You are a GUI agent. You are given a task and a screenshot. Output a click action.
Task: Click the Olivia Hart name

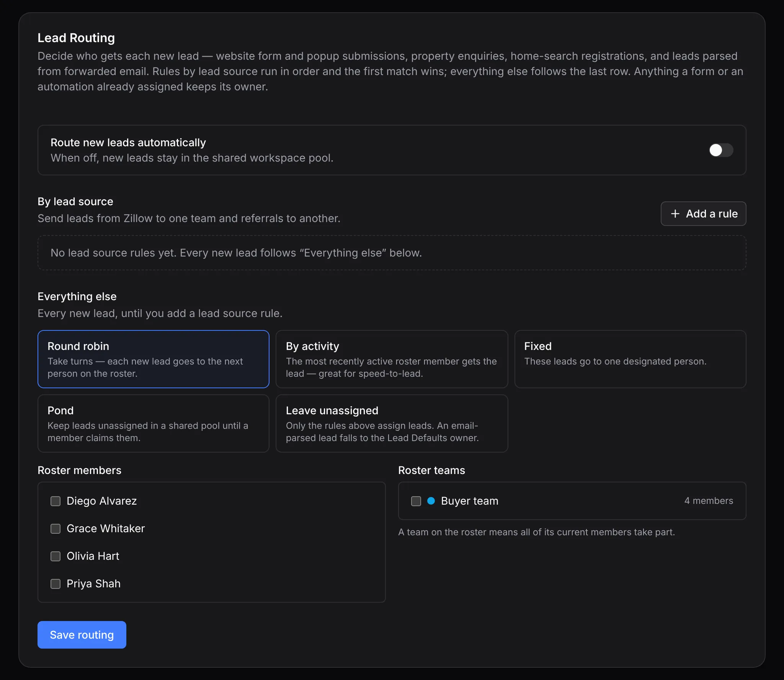click(93, 556)
